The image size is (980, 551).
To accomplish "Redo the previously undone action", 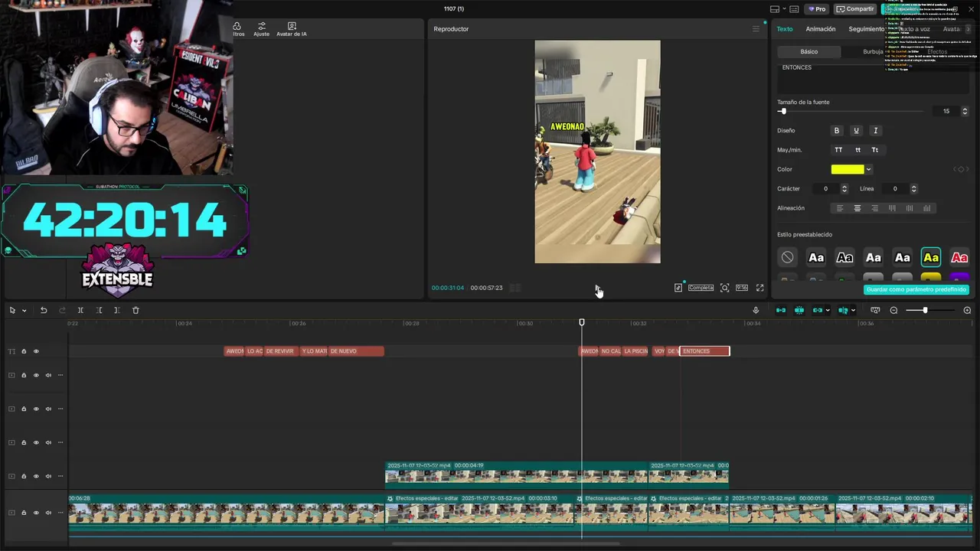I will (x=63, y=310).
